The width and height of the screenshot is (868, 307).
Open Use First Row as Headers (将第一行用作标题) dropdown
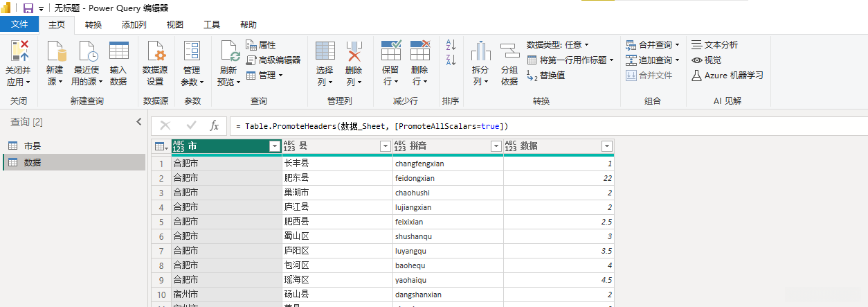(570, 60)
